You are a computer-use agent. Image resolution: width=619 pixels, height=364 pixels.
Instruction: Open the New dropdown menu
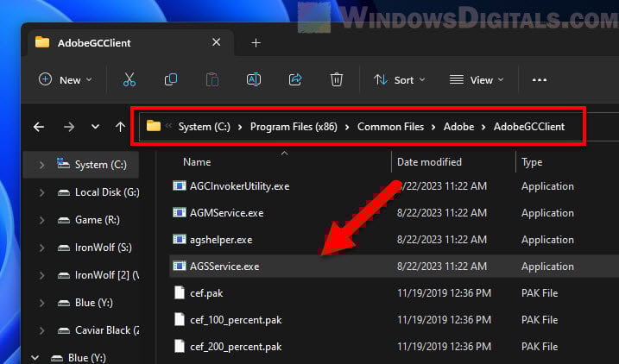[x=66, y=80]
